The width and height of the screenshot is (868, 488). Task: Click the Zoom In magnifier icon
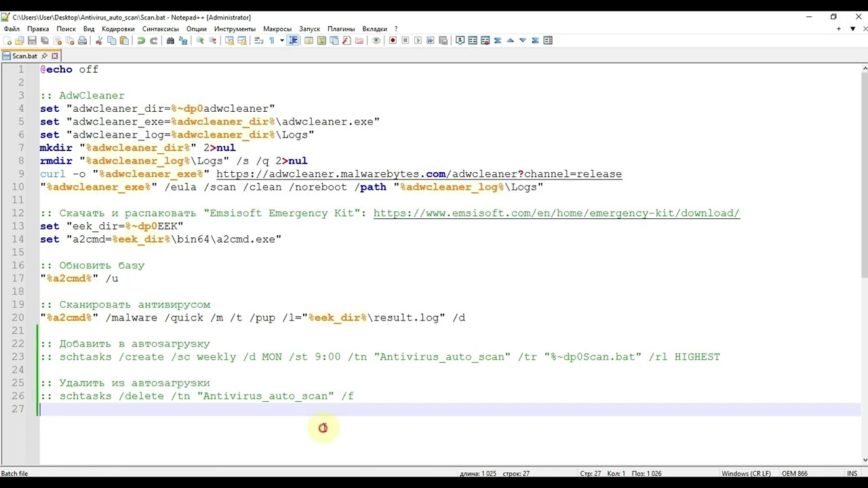tap(200, 41)
